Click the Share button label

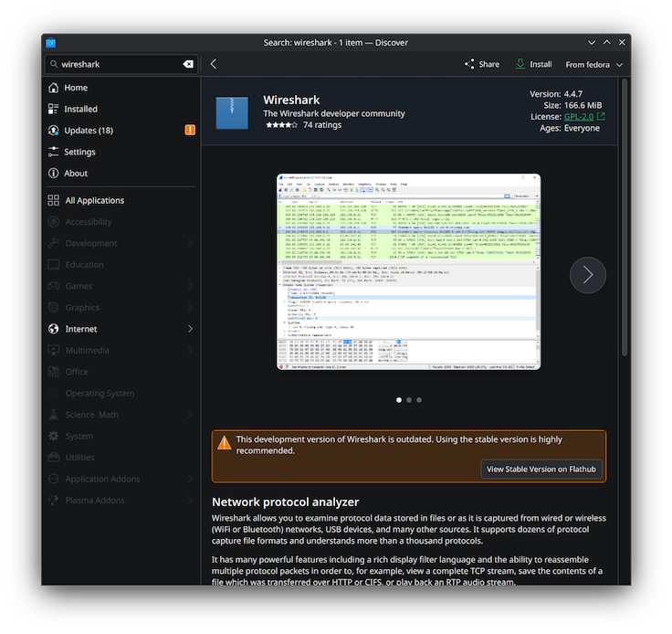(489, 64)
